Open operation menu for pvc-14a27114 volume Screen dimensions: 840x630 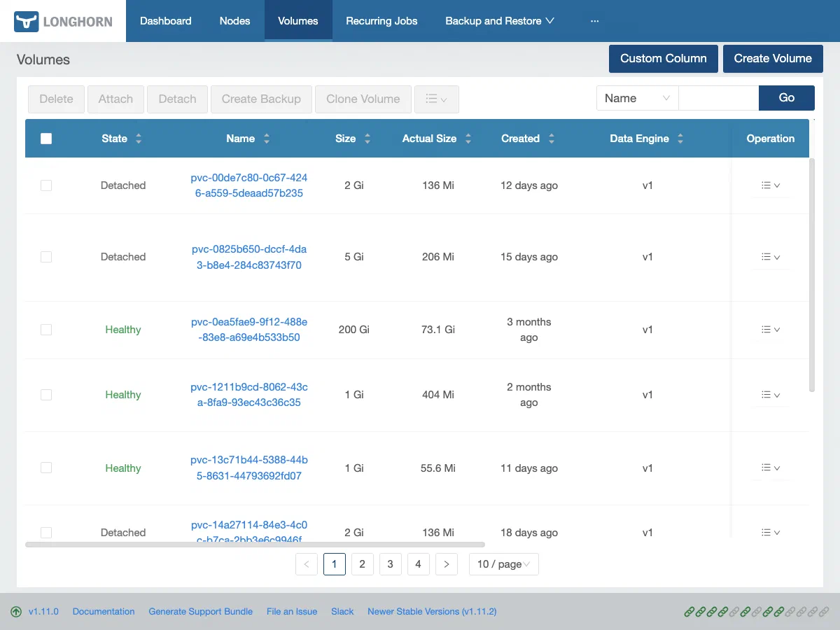point(771,533)
